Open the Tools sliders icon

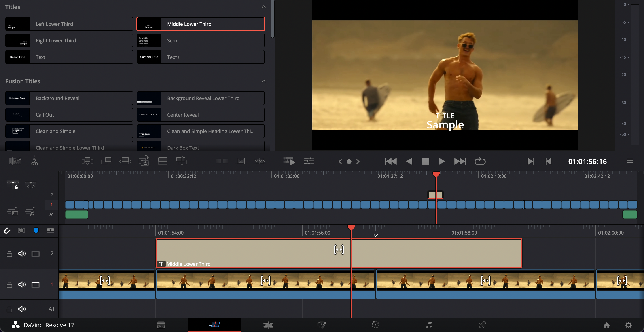pos(309,161)
